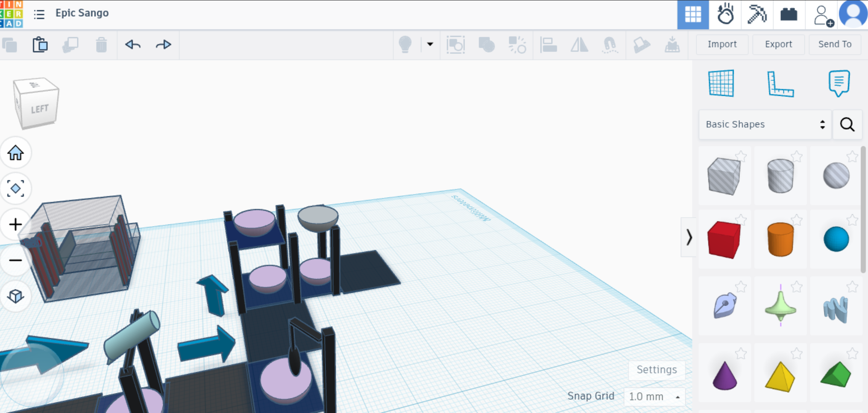Click the Tinkercad logo
The image size is (868, 413).
click(12, 14)
